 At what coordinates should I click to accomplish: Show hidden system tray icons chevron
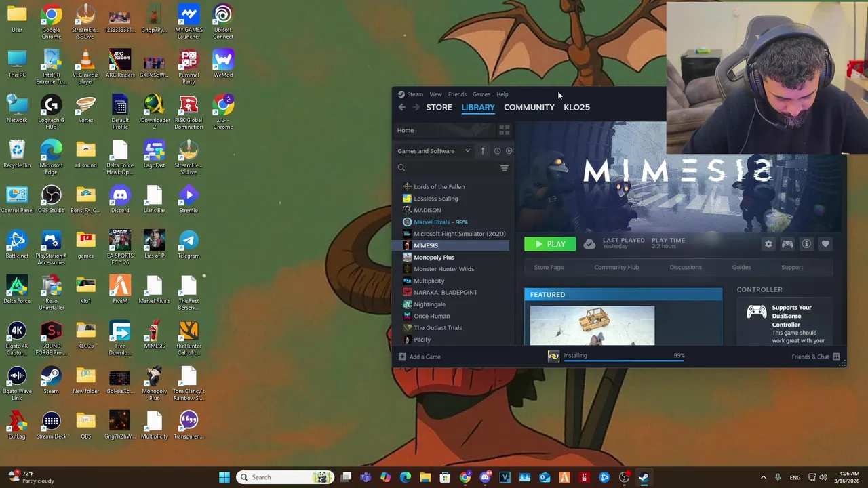click(763, 477)
